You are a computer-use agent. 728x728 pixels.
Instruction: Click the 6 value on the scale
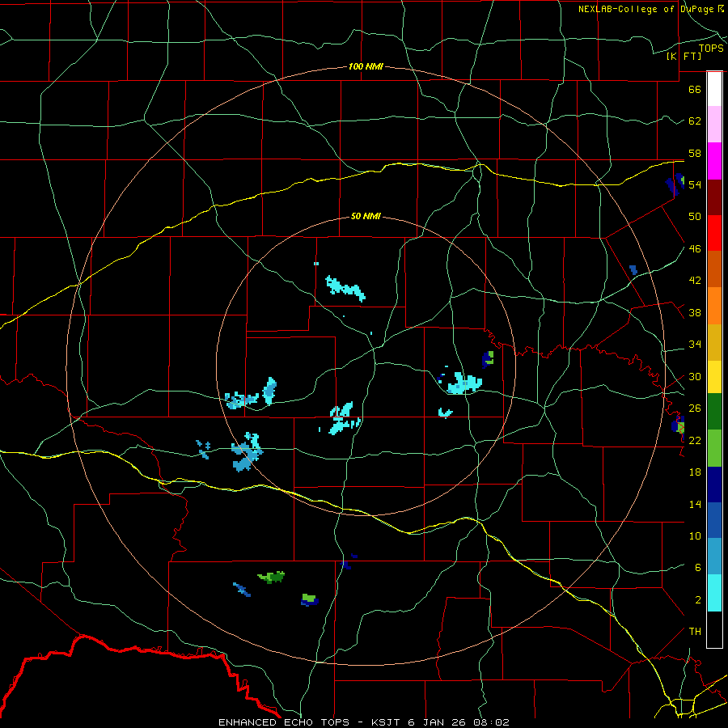[697, 567]
